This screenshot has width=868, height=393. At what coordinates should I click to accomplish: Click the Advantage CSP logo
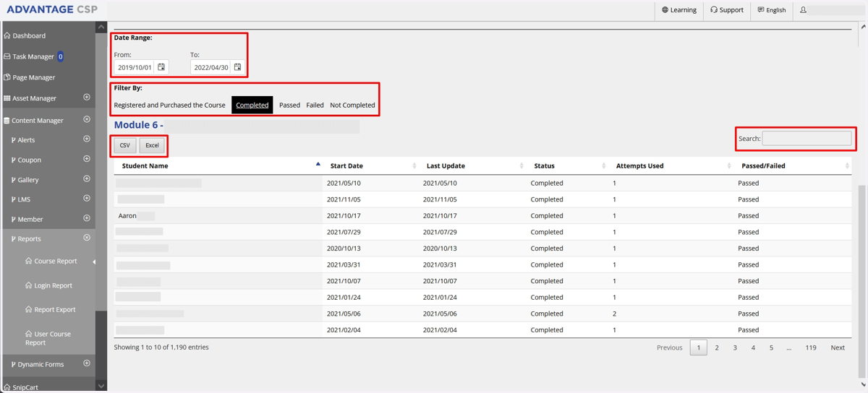tap(51, 9)
